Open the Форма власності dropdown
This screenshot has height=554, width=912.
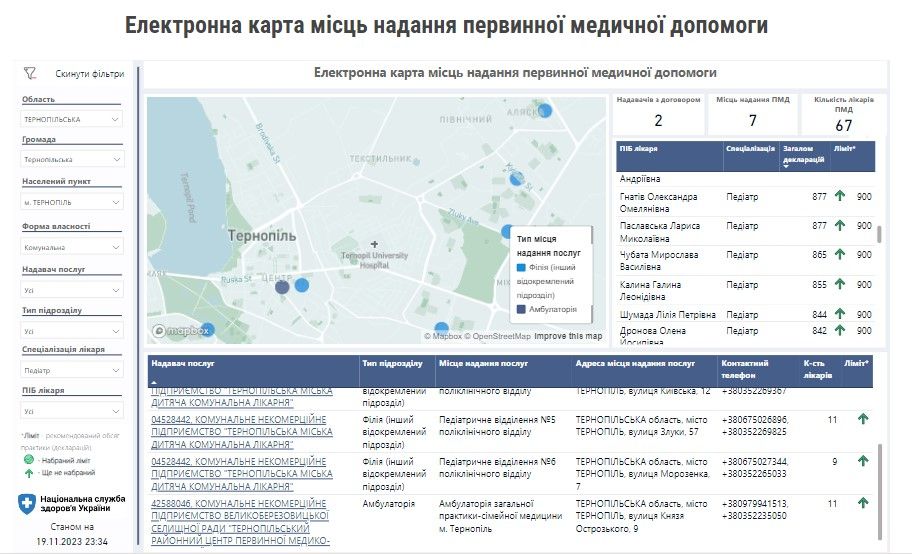tap(72, 247)
